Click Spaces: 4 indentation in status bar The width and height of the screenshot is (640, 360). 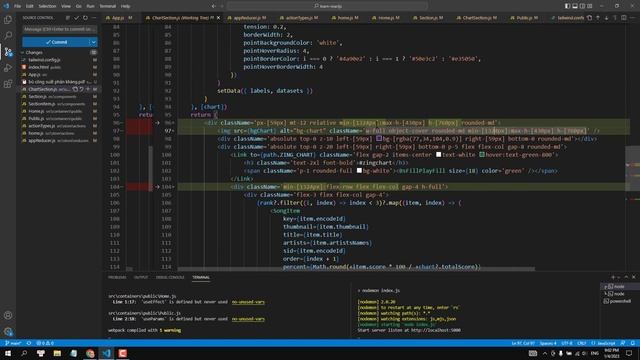[x=548, y=343]
